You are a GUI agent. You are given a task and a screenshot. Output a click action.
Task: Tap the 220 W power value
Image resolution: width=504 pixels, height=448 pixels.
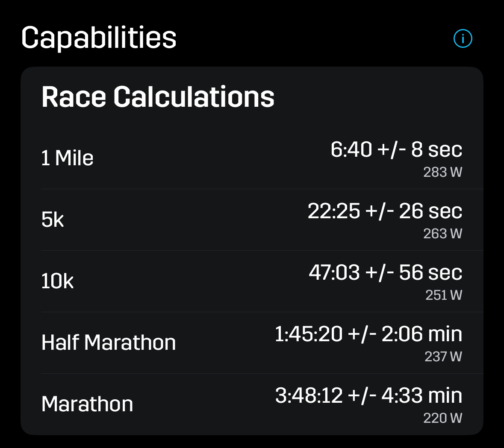[442, 418]
